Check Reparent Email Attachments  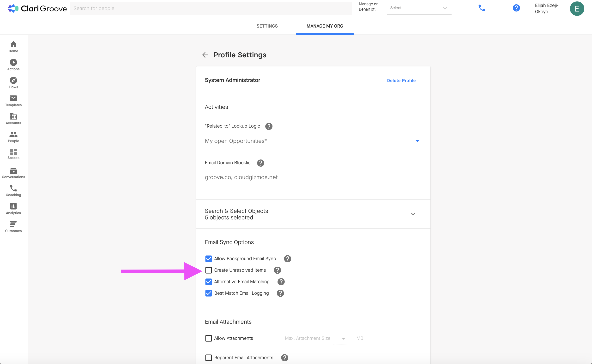208,358
